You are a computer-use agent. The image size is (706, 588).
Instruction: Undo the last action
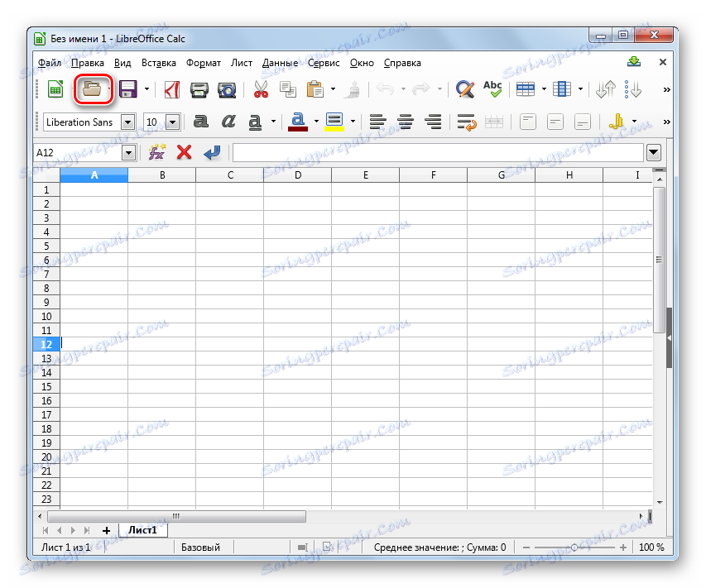(x=386, y=89)
